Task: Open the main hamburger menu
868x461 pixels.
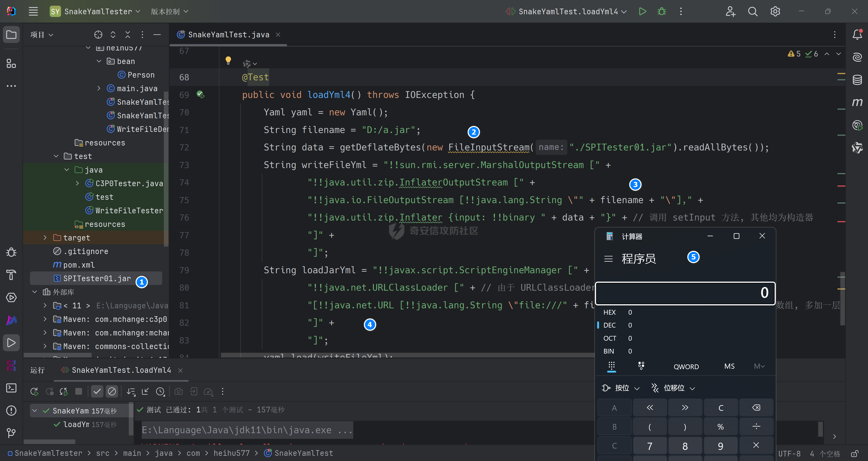Action: [33, 12]
